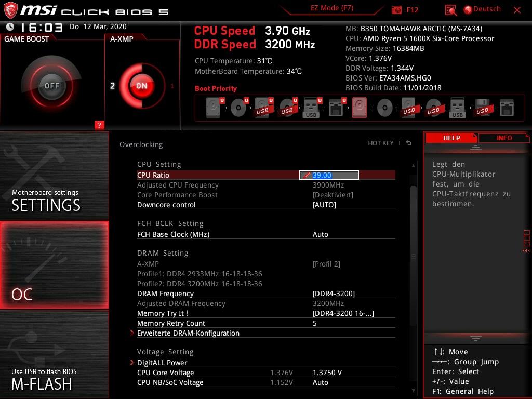The height and width of the screenshot is (399, 532).
Task: Open the BIOS search magnifier icon
Action: 450,10
